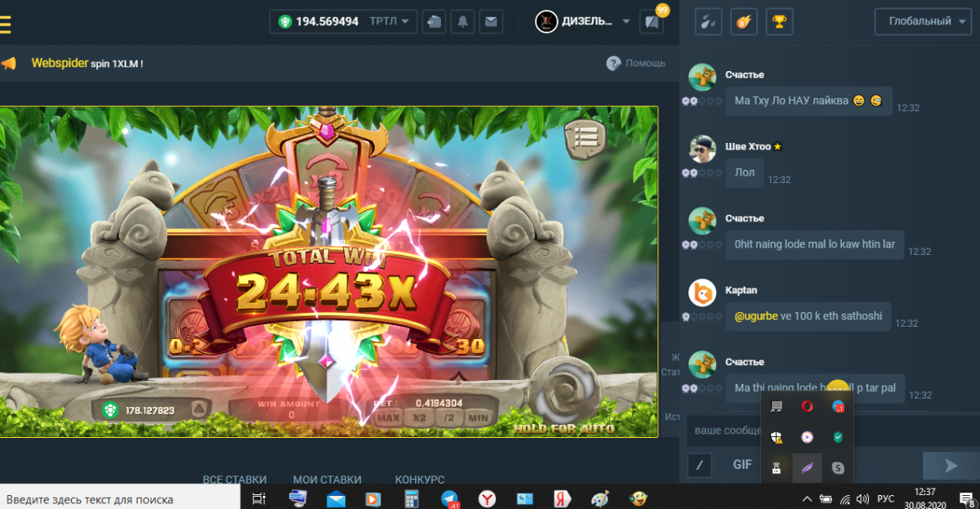980x509 pixels.
Task: Click the chat toggle icon with 99 badge
Action: pos(652,22)
